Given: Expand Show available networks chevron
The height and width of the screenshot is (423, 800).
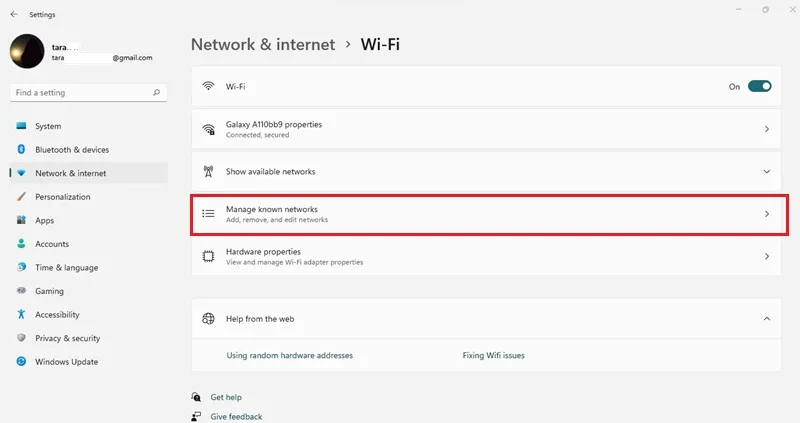Looking at the screenshot, I should (766, 171).
